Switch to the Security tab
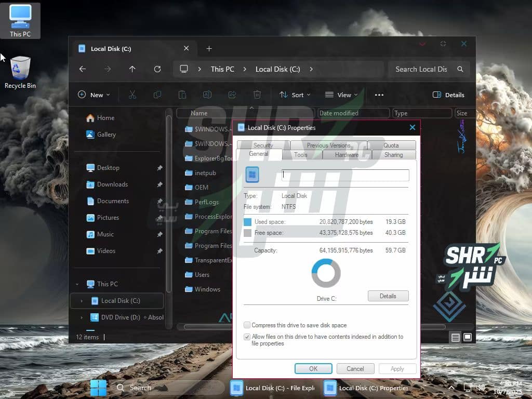This screenshot has width=532, height=399. 263,145
